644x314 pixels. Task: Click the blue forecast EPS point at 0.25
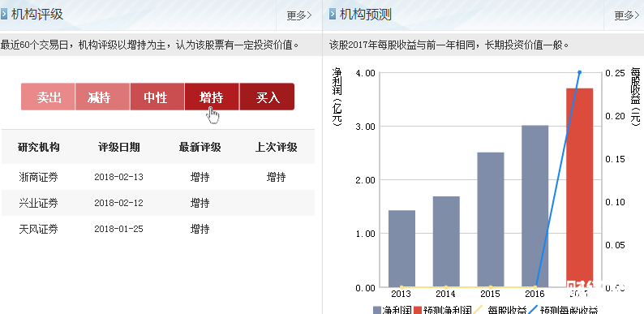580,72
